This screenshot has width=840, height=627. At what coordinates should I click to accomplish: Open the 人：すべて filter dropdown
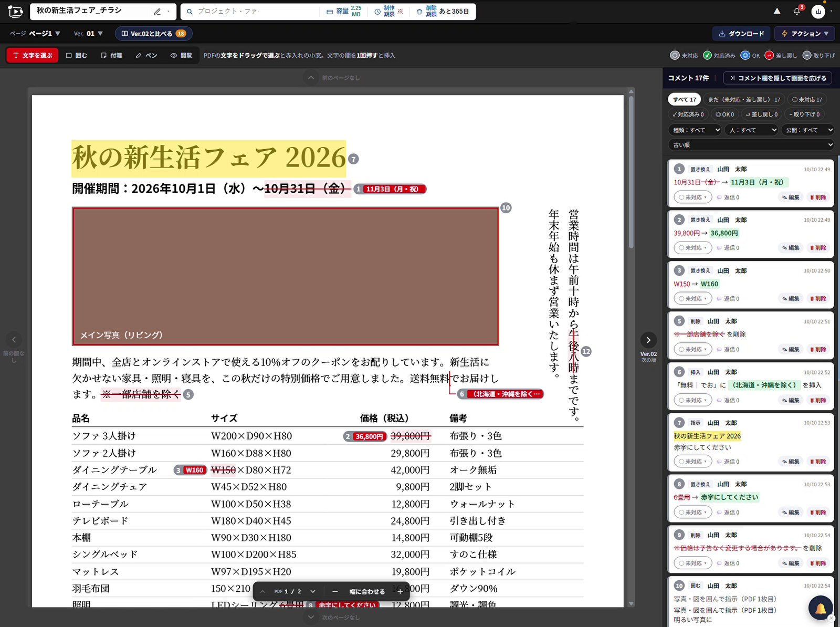pos(751,130)
